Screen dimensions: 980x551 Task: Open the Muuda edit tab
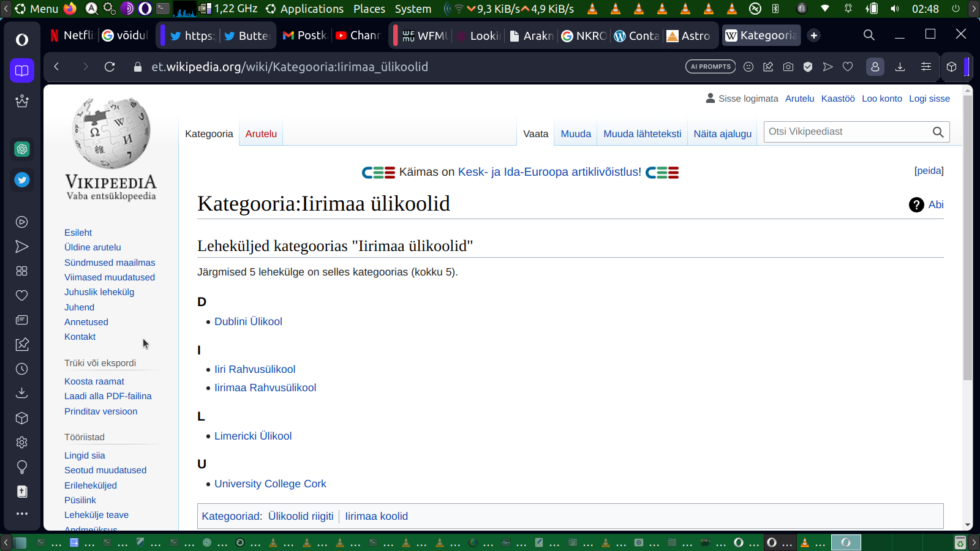[576, 134]
